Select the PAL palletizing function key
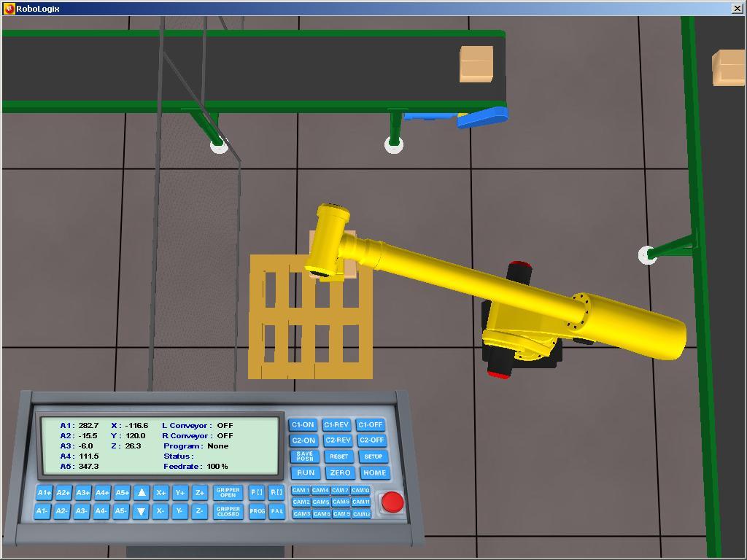Screen dimensions: 747x560 tap(278, 511)
